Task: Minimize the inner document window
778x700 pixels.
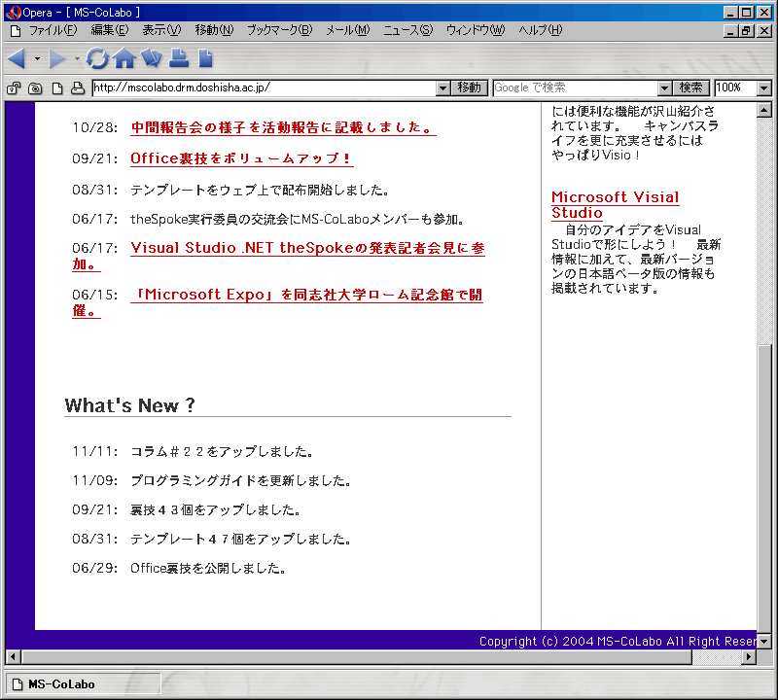Action: [x=730, y=31]
